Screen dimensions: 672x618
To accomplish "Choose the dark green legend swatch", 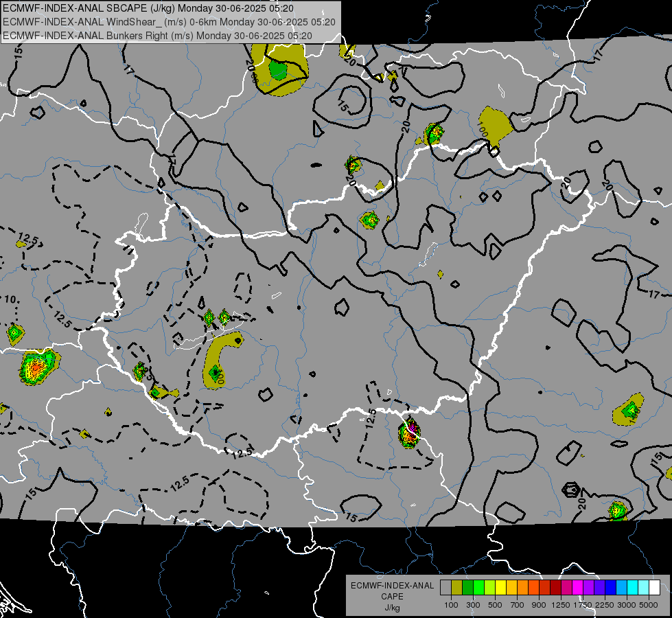I will coord(467,588).
